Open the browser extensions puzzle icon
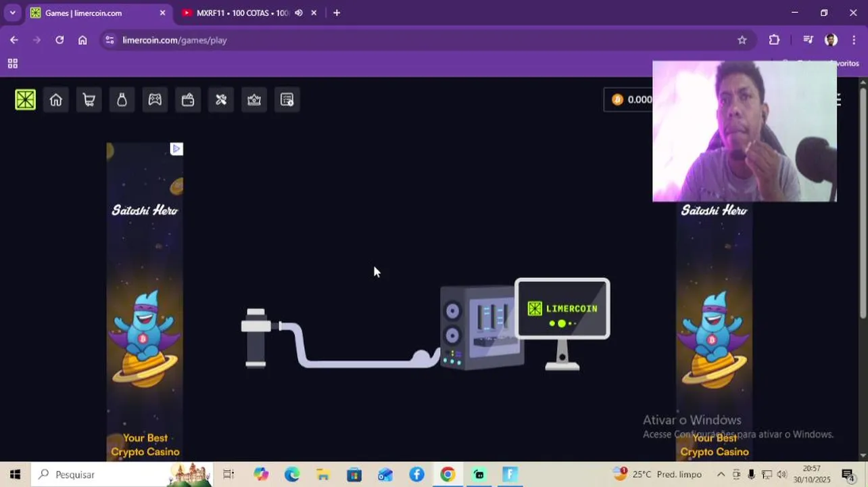This screenshot has width=868, height=487. pyautogui.click(x=775, y=40)
